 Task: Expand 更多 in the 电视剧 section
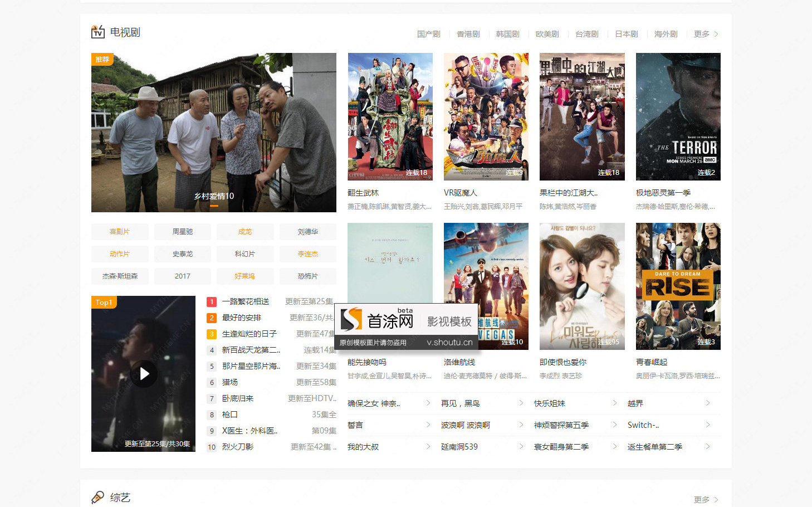[x=706, y=34]
